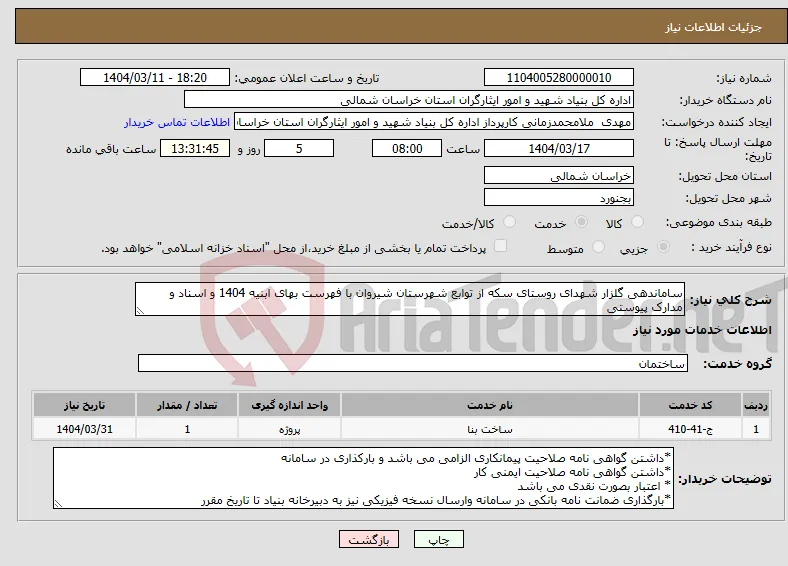This screenshot has height=566, width=788.
Task: Click the row number cell 1
Action: pos(756,429)
